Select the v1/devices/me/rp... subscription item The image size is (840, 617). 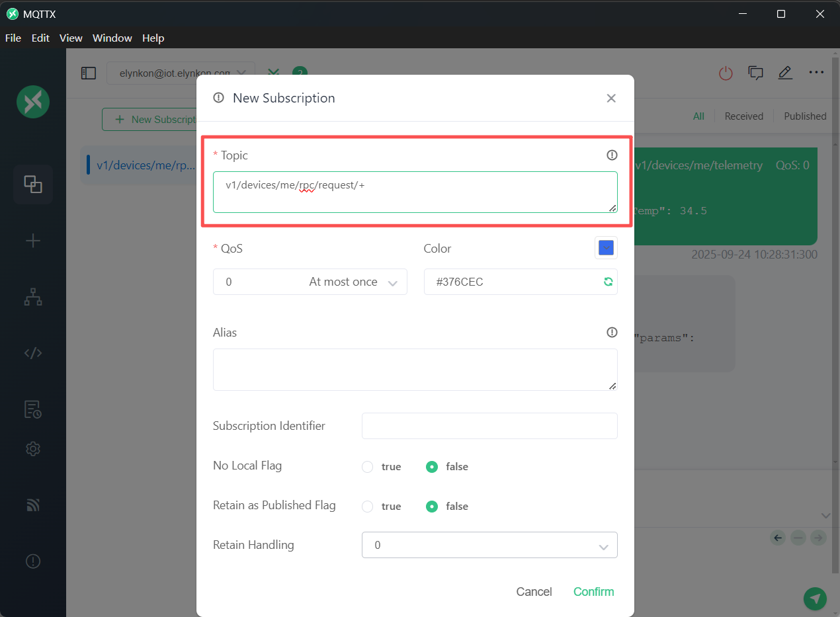[139, 165]
